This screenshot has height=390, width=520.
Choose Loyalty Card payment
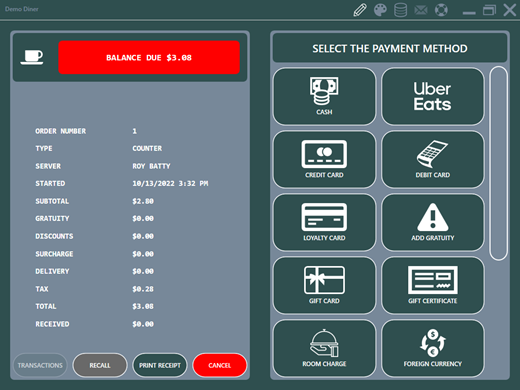(324, 223)
